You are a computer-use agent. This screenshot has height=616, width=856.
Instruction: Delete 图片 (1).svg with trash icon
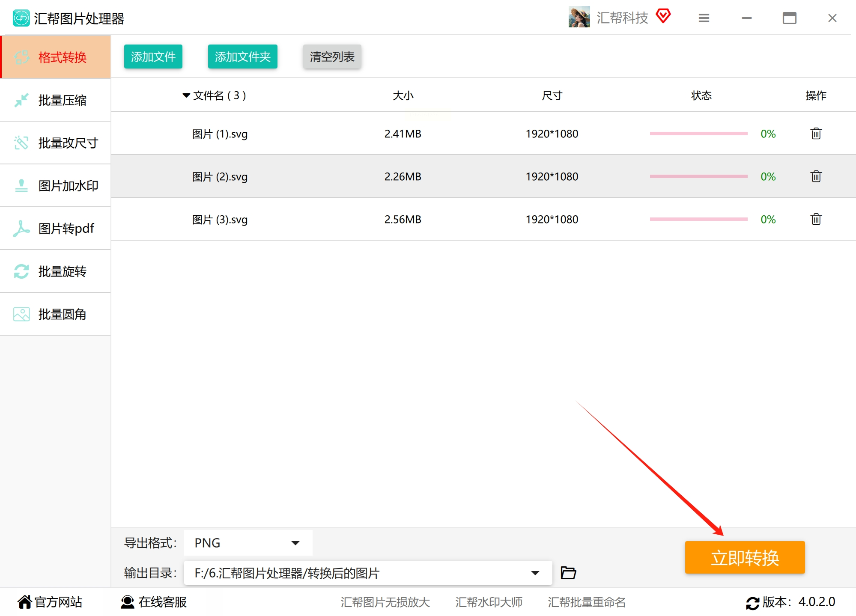(x=816, y=134)
